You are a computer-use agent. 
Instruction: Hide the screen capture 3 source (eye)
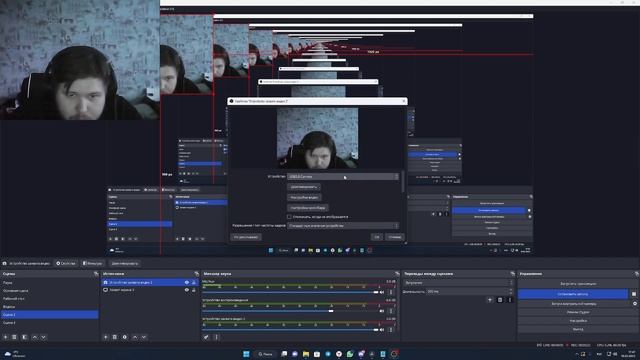point(187,290)
